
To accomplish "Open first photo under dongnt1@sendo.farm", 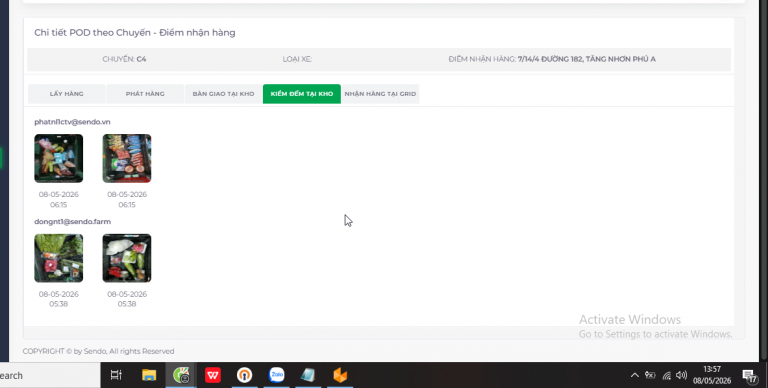I will 59,258.
